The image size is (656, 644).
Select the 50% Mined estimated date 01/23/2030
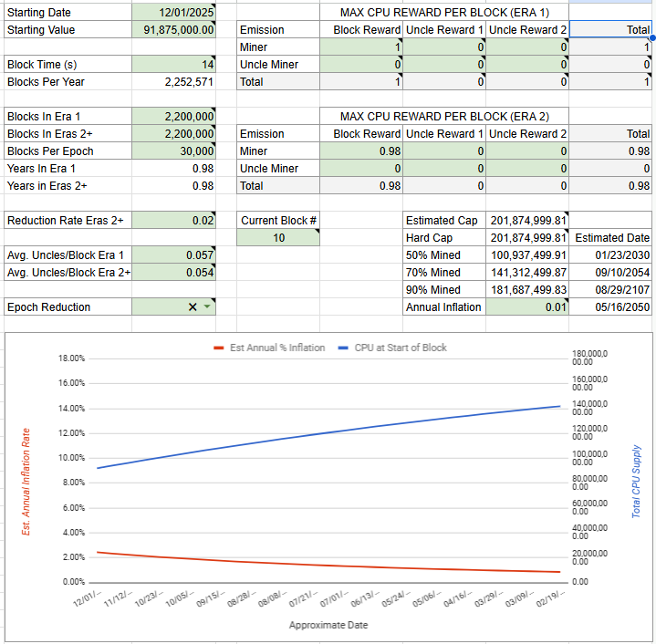click(x=610, y=255)
